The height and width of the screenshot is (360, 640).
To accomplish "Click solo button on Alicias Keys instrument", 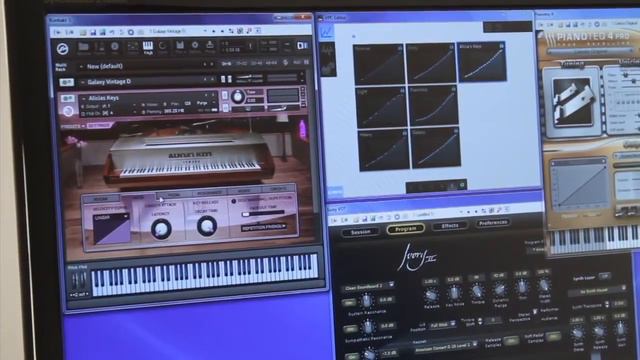I will click(224, 96).
